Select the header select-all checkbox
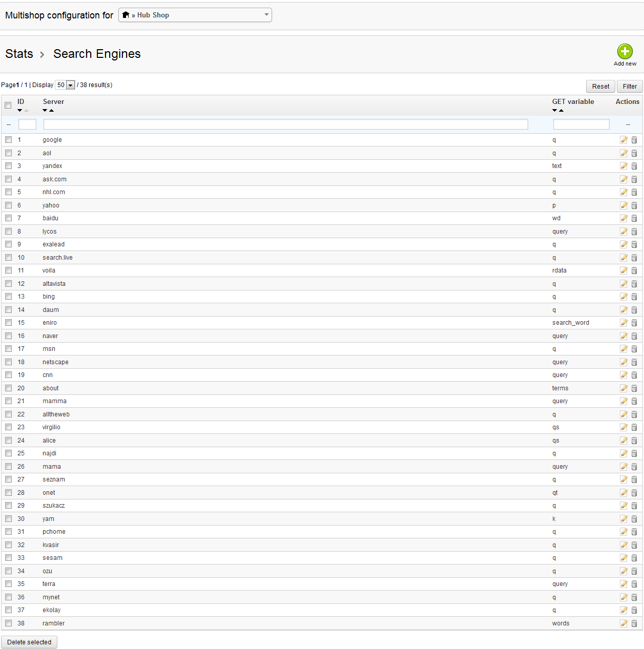The width and height of the screenshot is (644, 649). click(x=8, y=106)
